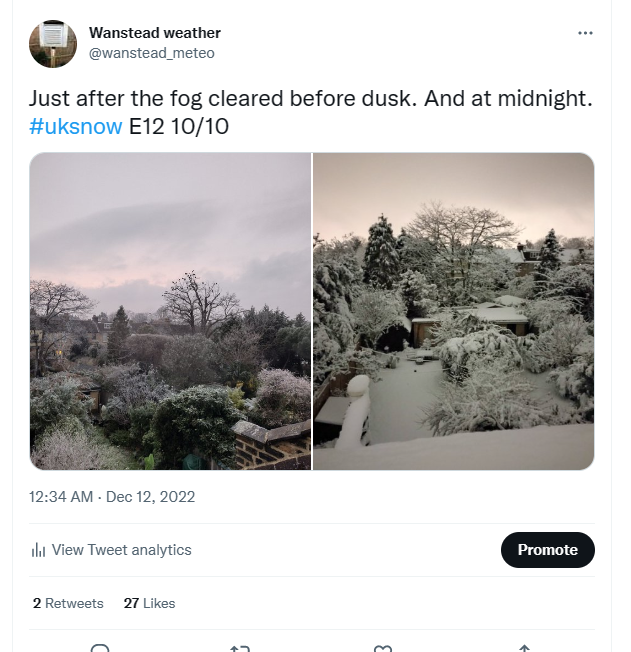The width and height of the screenshot is (631, 652).
Task: View the list of 2 Retweets
Action: click(68, 603)
